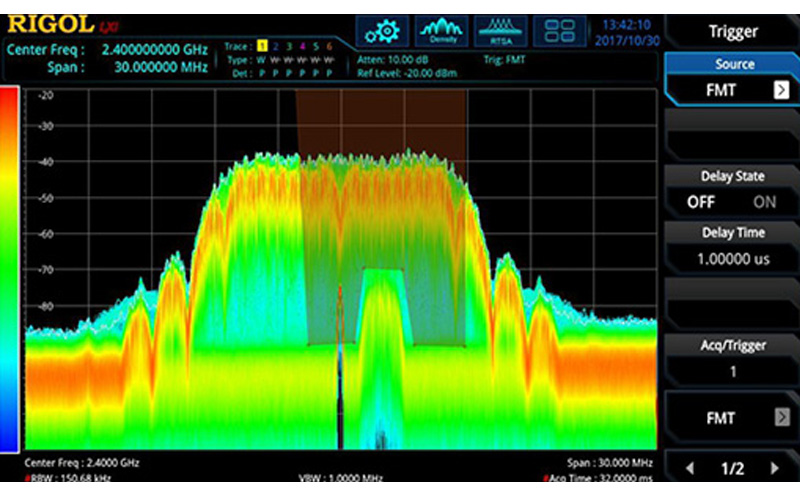Set Delay State to OFF

(701, 202)
